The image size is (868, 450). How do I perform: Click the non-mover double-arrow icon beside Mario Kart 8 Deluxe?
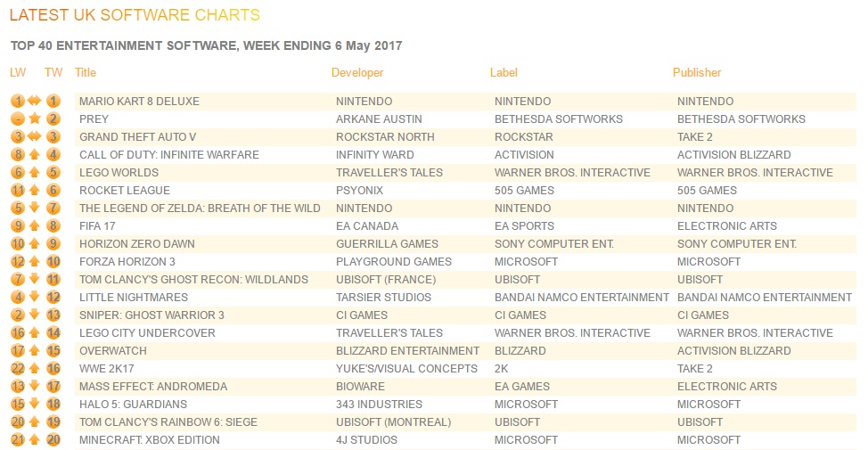coord(36,102)
